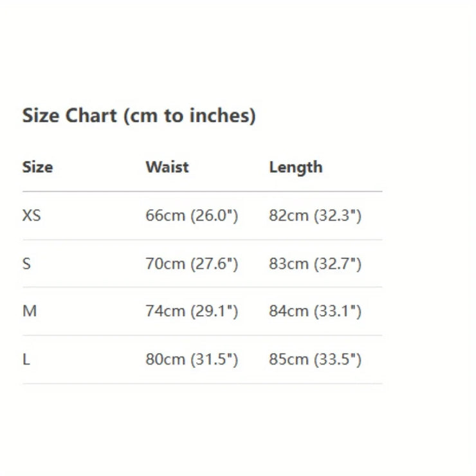Pick the 83cm length cell

pyautogui.click(x=315, y=264)
